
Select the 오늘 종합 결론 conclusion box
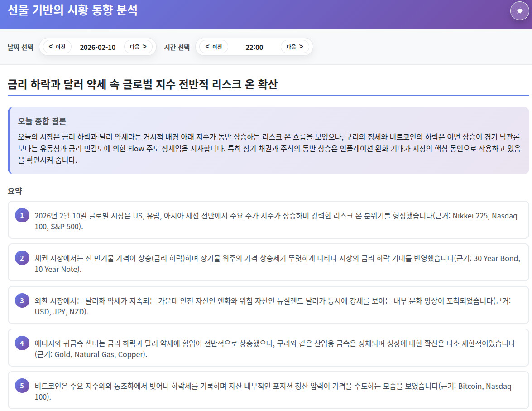(268, 140)
